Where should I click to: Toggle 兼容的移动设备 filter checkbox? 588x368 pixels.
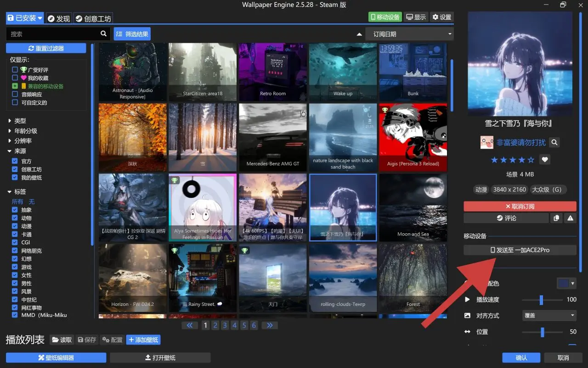15,86
